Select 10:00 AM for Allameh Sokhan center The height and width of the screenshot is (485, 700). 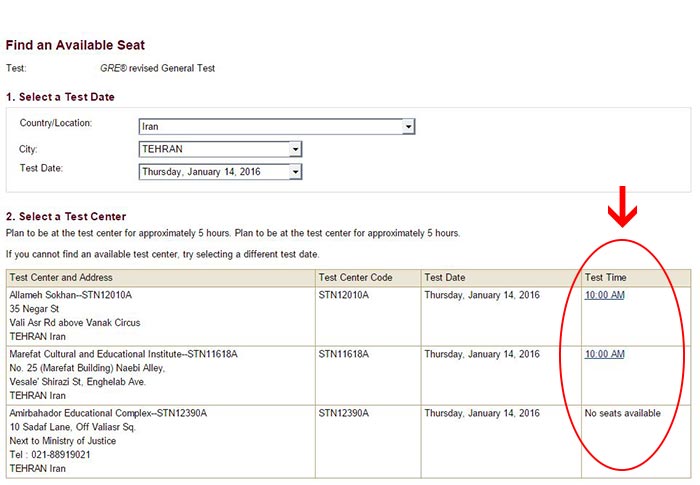point(604,295)
